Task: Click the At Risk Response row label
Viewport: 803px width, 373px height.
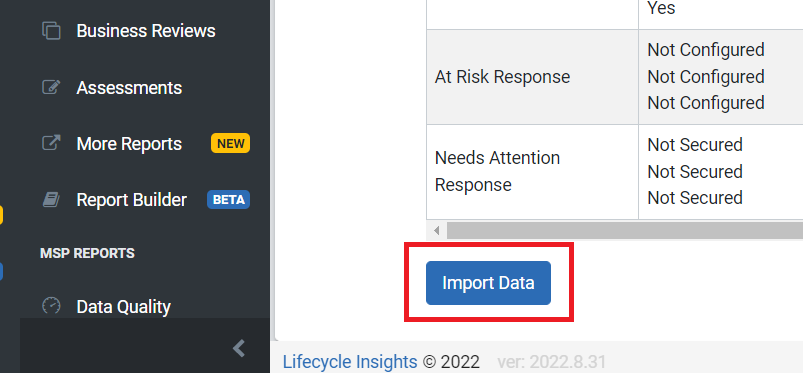Action: click(502, 77)
